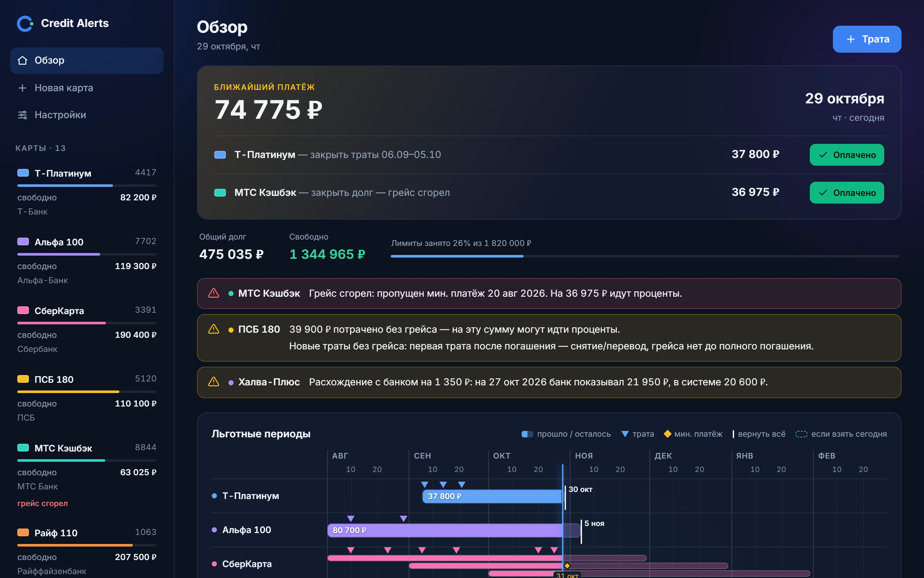Open the Обзор home icon in sidebar

pyautogui.click(x=22, y=60)
